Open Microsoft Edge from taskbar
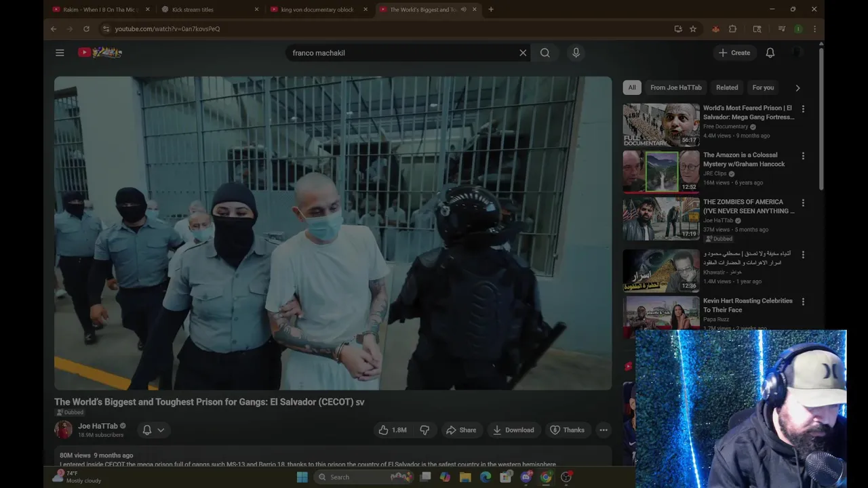868x488 pixels. coord(486,477)
